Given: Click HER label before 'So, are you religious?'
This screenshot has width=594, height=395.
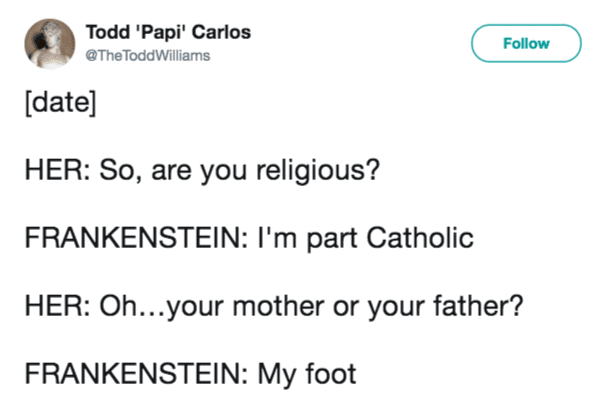Looking at the screenshot, I should point(58,170).
